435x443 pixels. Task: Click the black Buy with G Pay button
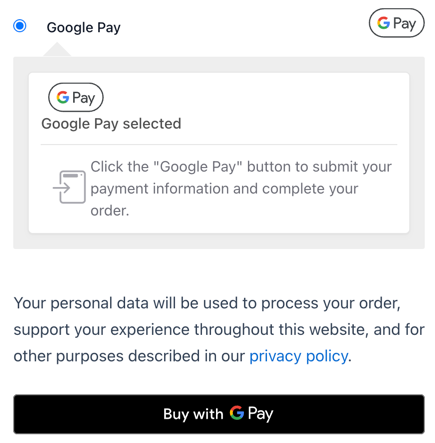point(219,414)
